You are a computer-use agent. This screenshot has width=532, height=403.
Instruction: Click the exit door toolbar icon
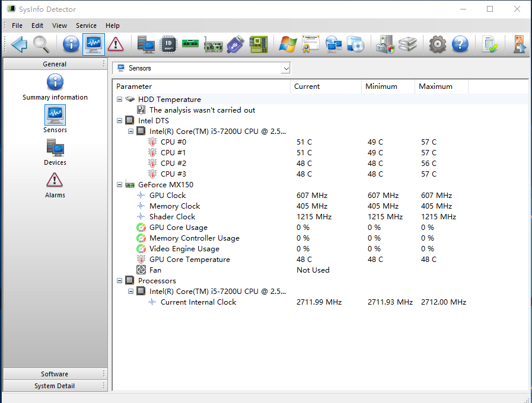point(520,44)
